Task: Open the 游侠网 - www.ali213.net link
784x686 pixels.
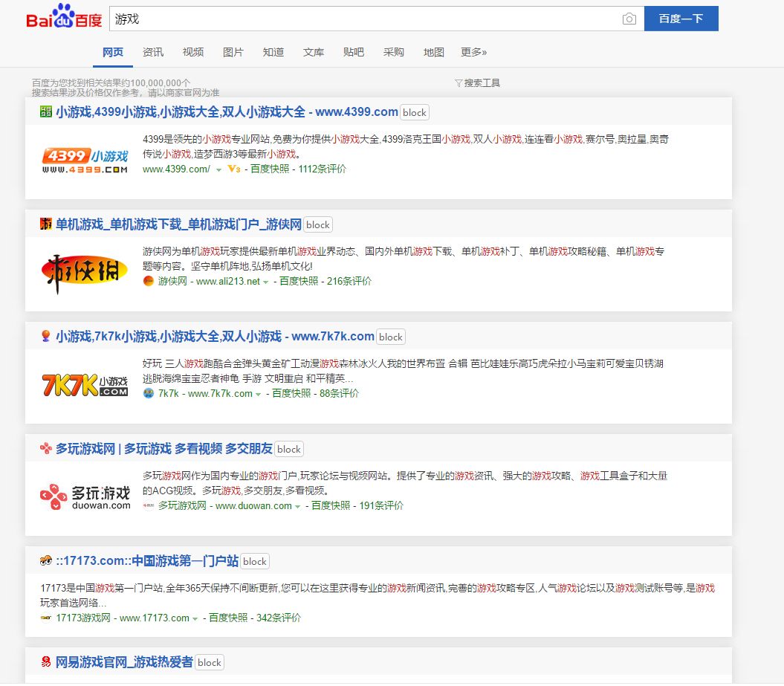Action: (209, 281)
